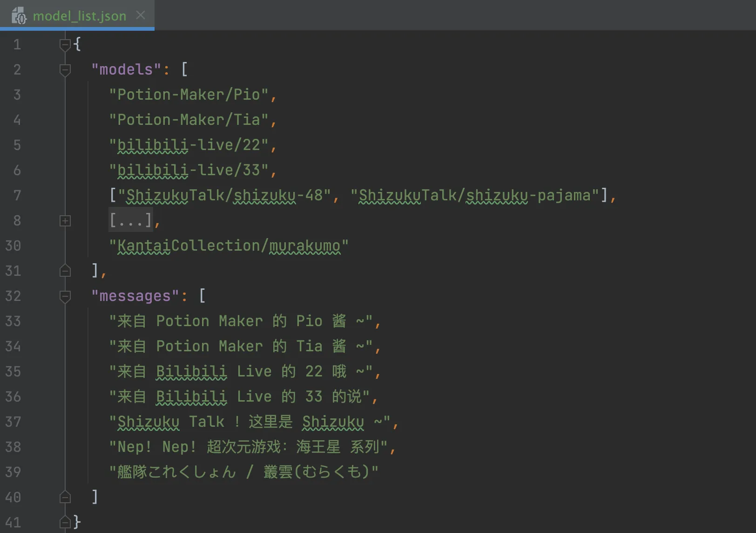Click line number 30 in the gutter

click(13, 246)
